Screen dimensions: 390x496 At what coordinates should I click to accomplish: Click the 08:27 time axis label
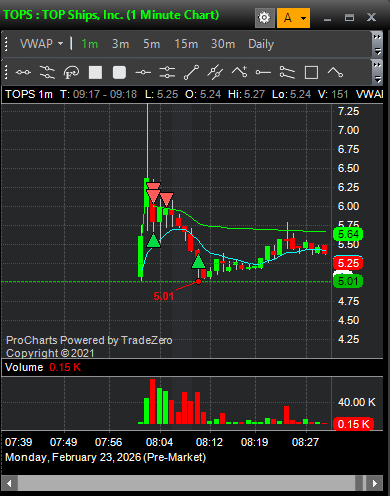point(305,442)
